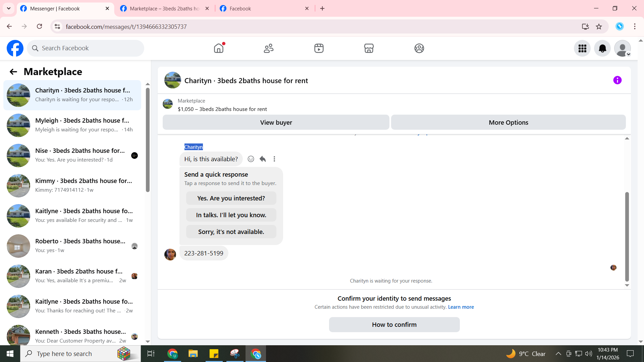The image size is (644, 362).
Task: Open the Reels video icon
Action: point(319,48)
